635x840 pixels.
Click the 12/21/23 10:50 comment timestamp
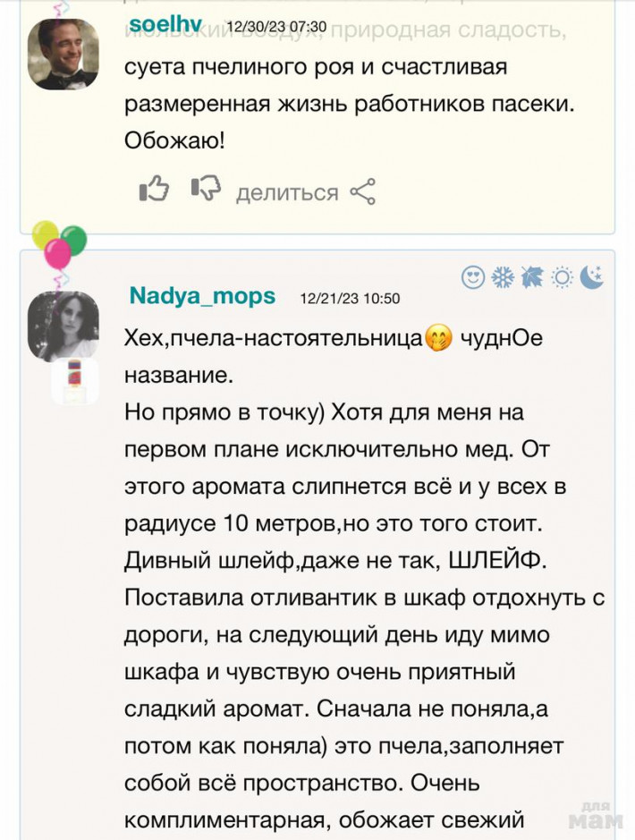point(350,299)
